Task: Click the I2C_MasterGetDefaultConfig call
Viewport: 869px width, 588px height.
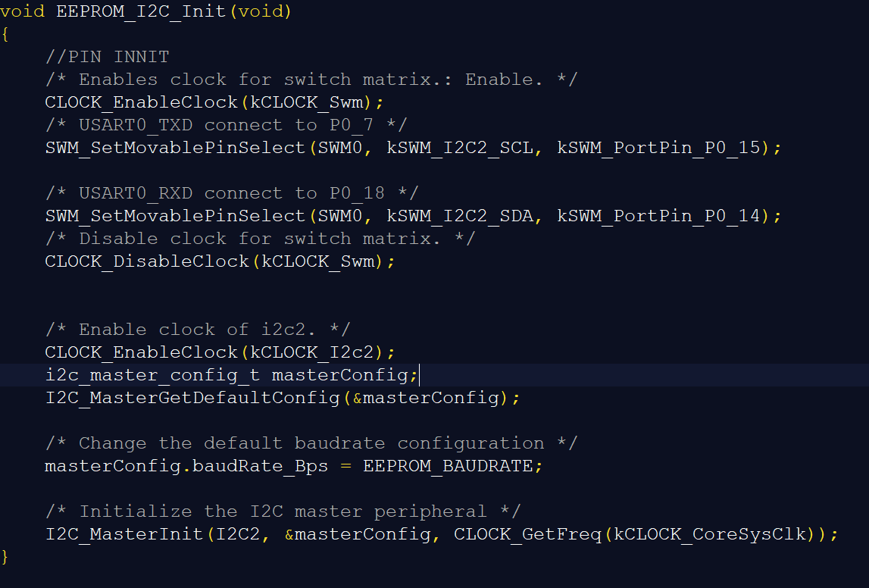Action: [192, 398]
